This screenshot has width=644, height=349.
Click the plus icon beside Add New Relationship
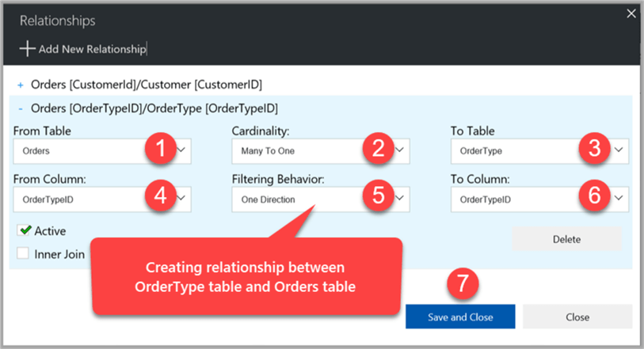point(27,48)
